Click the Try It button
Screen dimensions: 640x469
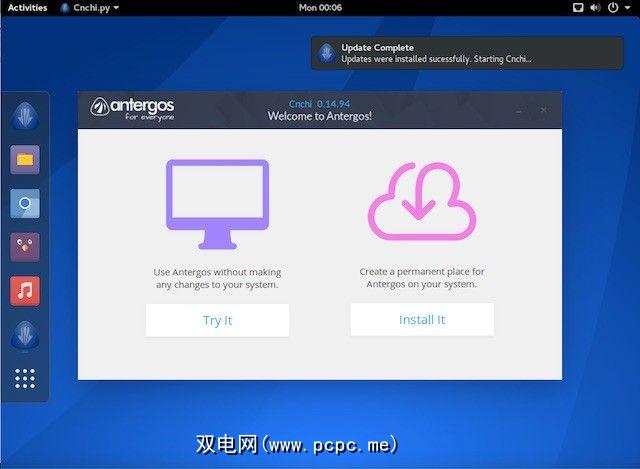pos(217,320)
